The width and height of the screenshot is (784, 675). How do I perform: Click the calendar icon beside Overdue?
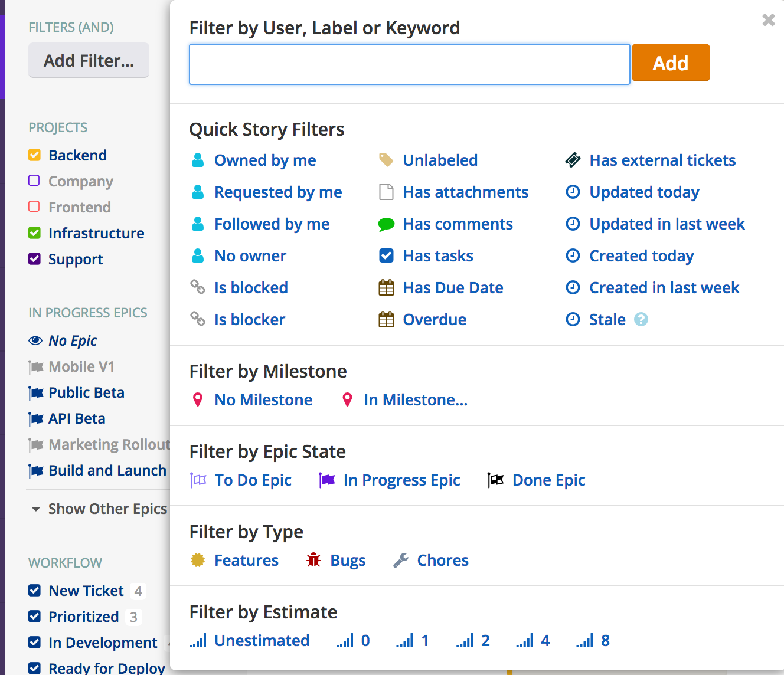click(x=386, y=319)
